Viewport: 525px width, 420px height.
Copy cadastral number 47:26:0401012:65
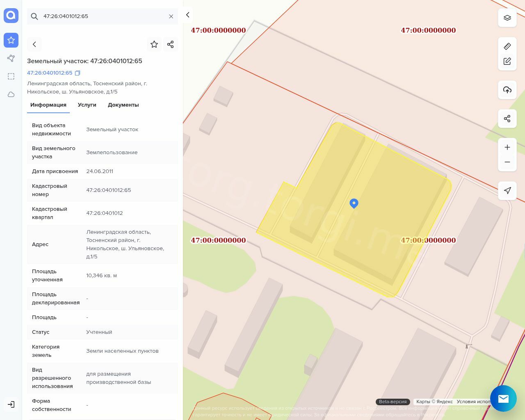point(78,73)
